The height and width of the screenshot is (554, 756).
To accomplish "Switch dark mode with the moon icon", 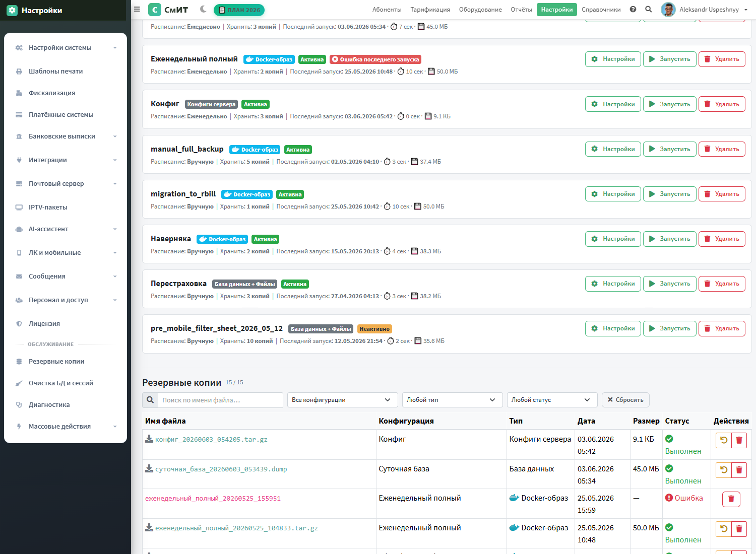I will pyautogui.click(x=203, y=9).
